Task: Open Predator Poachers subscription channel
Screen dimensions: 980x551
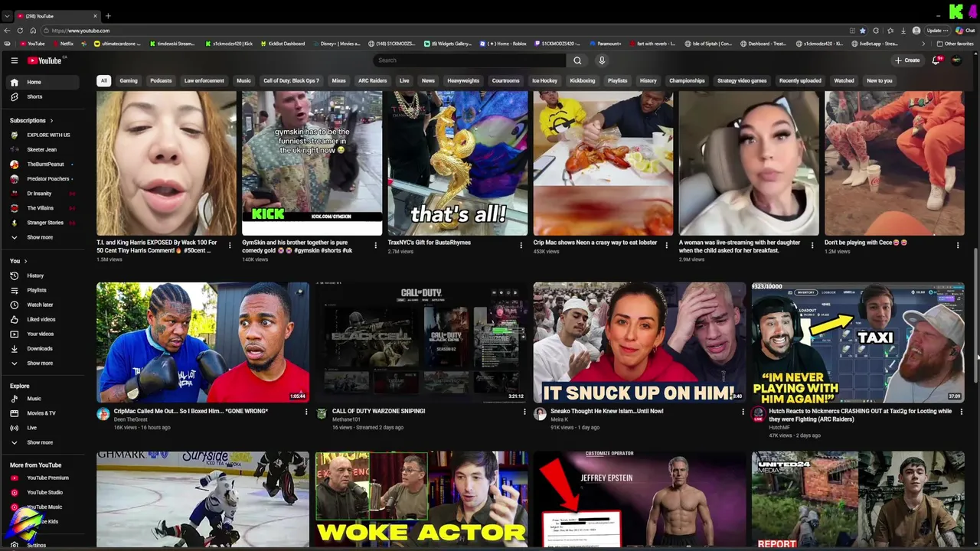Action: point(46,178)
